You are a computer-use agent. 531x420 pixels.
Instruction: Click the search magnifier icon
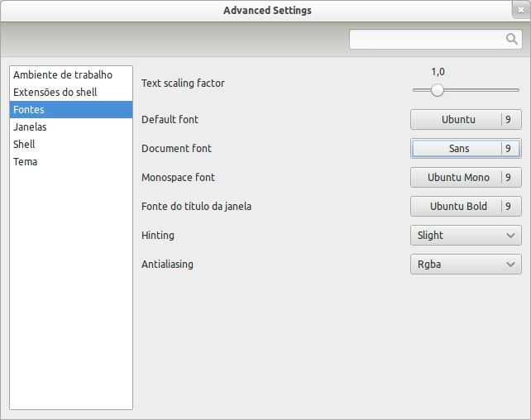(x=511, y=39)
